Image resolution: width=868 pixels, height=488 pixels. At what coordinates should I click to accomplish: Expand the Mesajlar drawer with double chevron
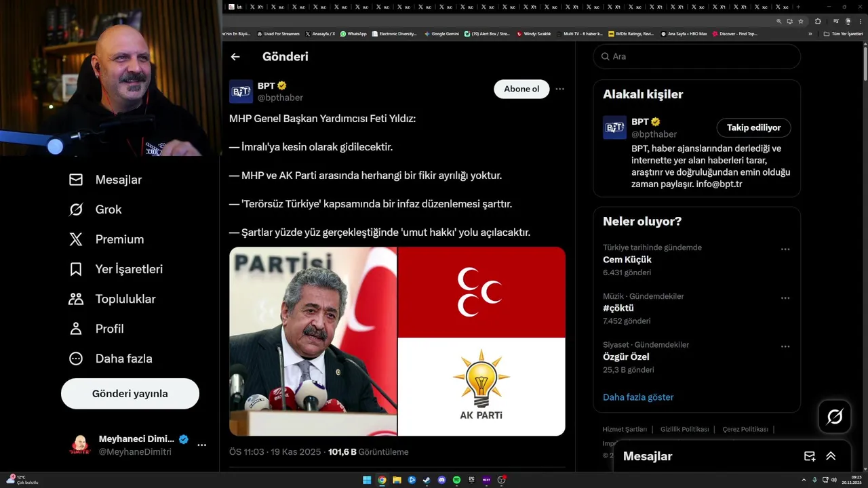831,456
